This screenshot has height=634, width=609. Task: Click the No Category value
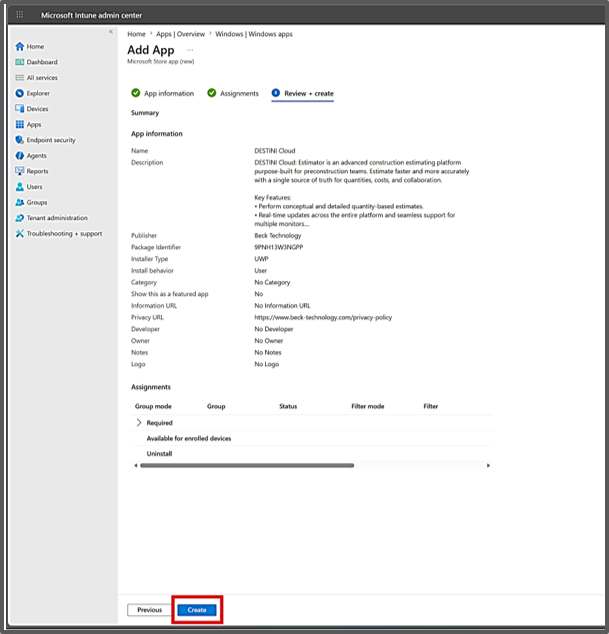coord(272,282)
